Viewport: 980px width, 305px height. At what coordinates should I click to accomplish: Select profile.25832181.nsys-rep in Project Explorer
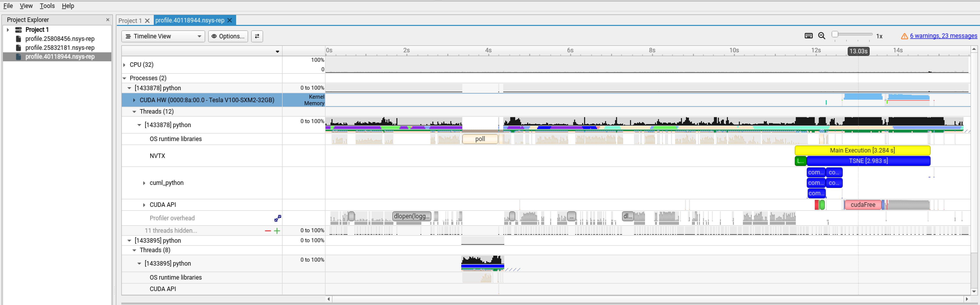60,48
